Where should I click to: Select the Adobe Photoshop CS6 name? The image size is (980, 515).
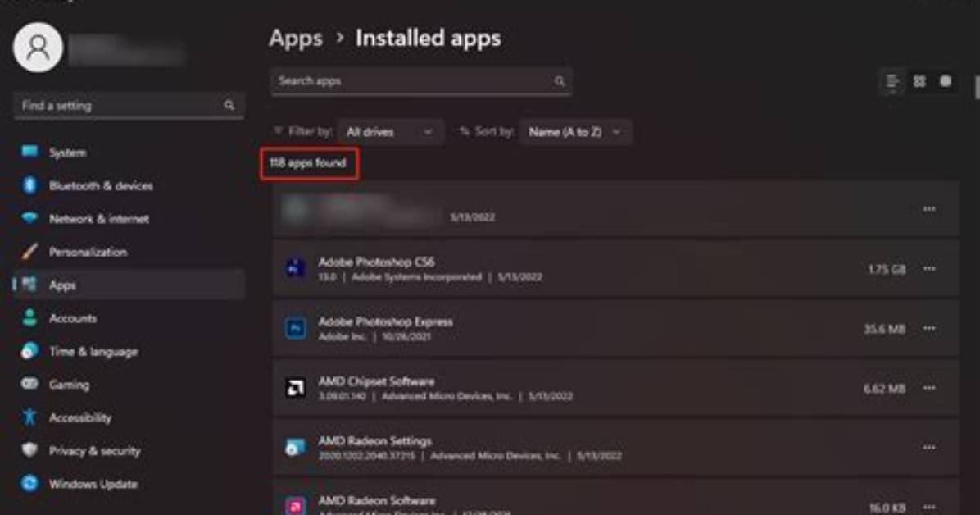pos(376,262)
